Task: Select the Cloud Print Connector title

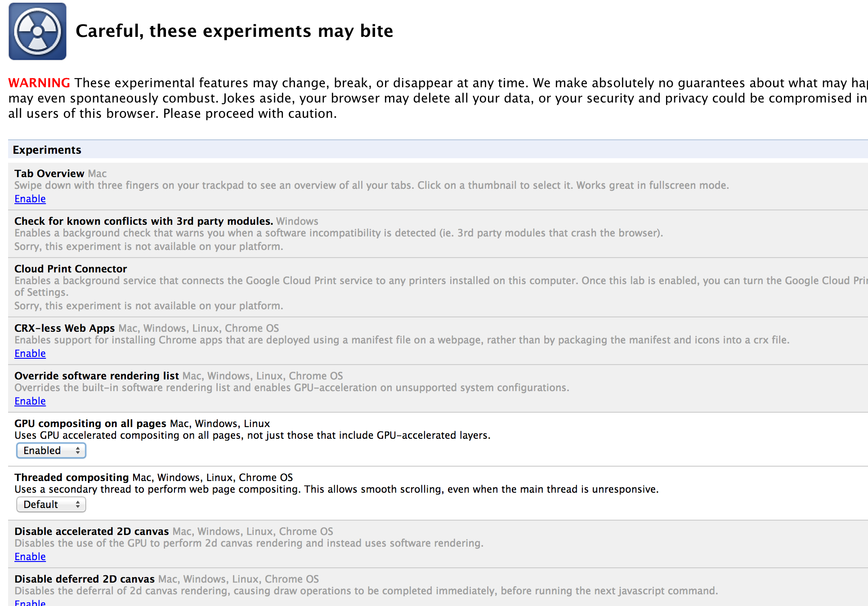Action: (x=71, y=269)
